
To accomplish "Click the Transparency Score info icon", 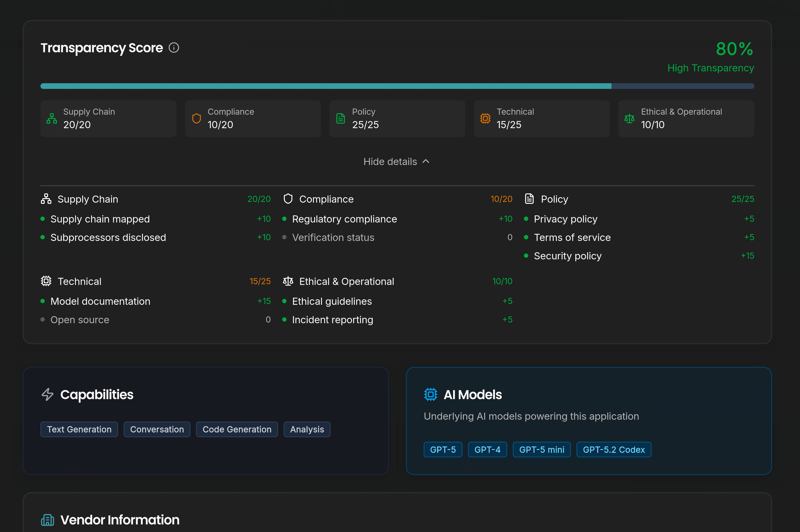I will [x=174, y=48].
